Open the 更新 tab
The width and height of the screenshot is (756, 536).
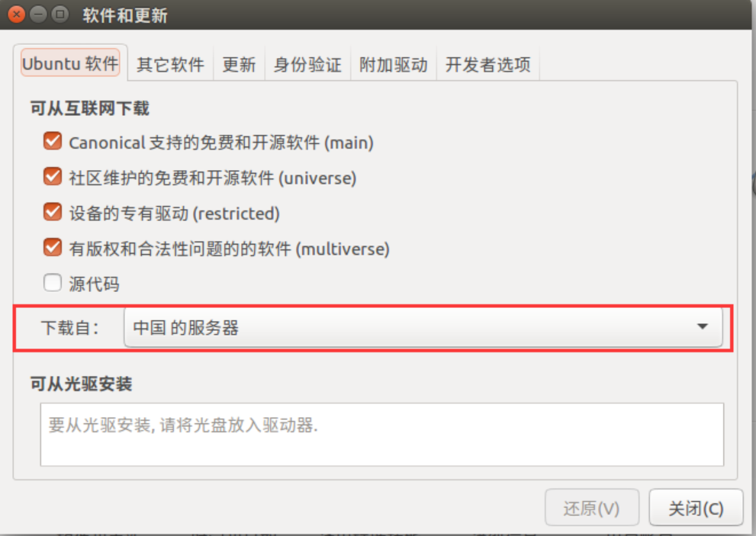pyautogui.click(x=239, y=64)
